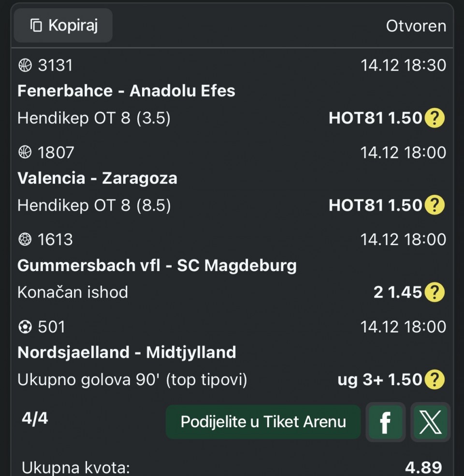This screenshot has width=464, height=476.
Task: Click the Otvoren ticket status label
Action: pyautogui.click(x=416, y=26)
